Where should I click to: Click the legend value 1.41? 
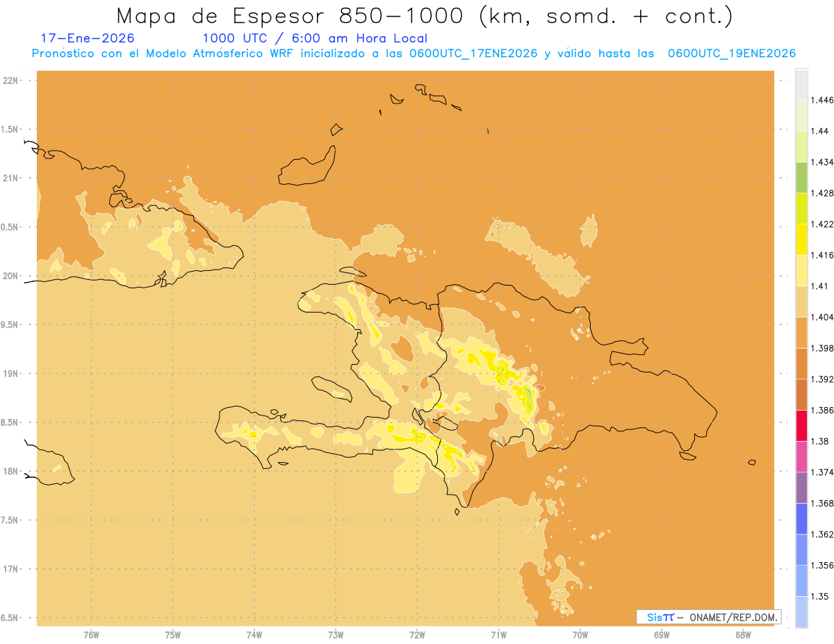point(819,286)
